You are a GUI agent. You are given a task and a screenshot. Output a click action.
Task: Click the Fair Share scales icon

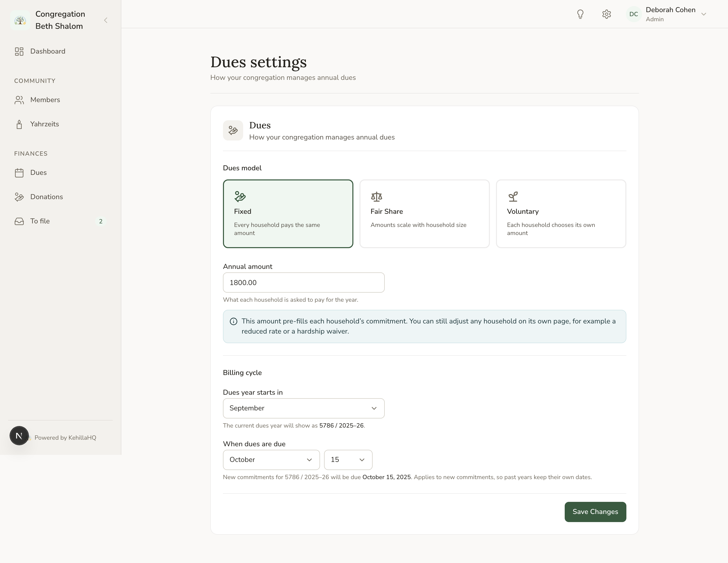click(377, 197)
